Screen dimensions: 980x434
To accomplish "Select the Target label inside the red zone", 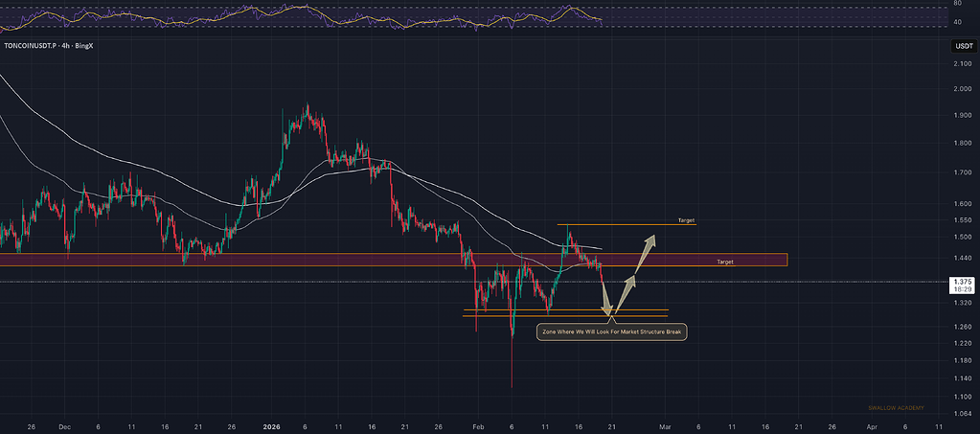I will click(x=725, y=262).
